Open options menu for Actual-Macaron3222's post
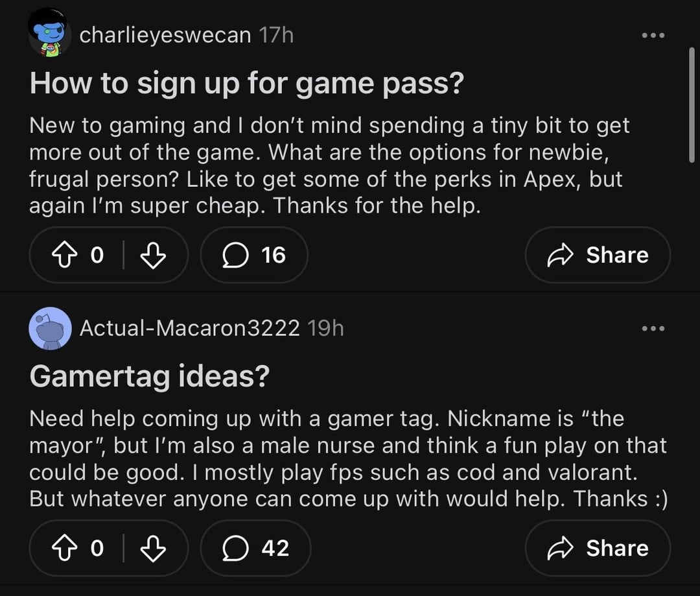This screenshot has height=596, width=700. click(653, 329)
